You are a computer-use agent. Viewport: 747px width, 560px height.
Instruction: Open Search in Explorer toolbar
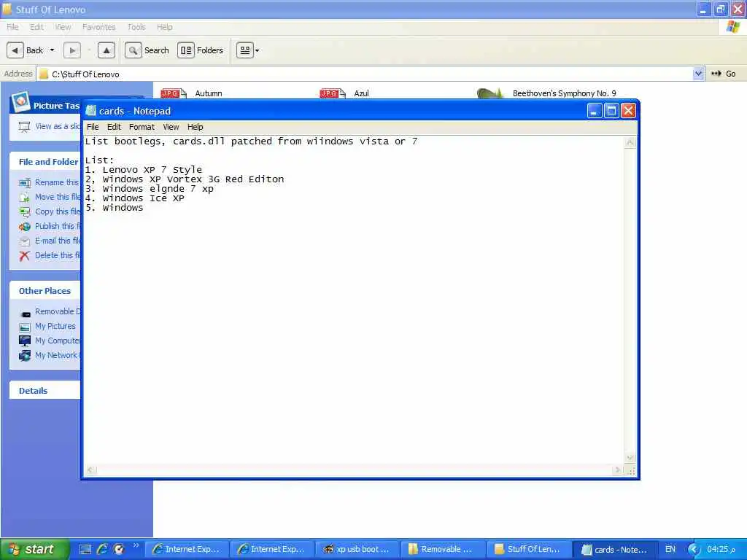(x=147, y=50)
